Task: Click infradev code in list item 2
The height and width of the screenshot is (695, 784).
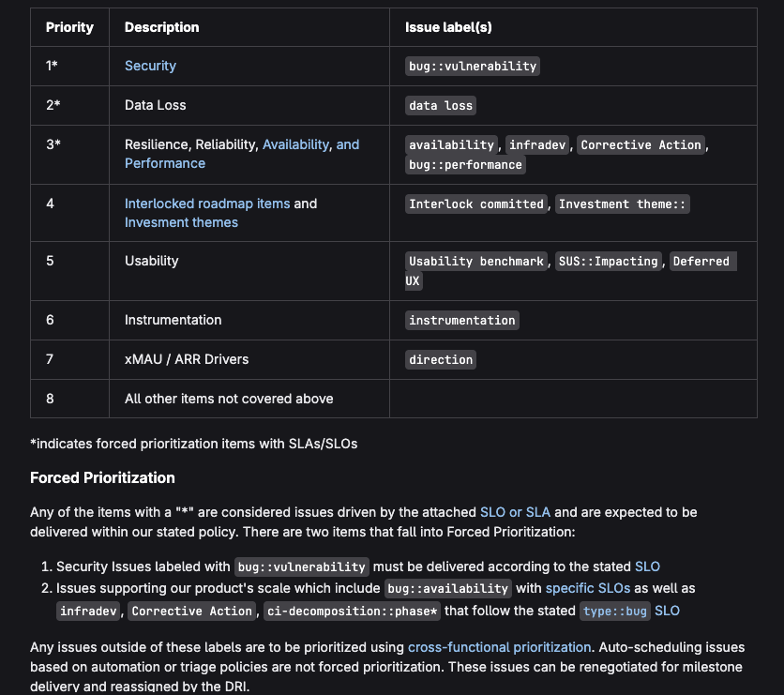Action: click(88, 611)
